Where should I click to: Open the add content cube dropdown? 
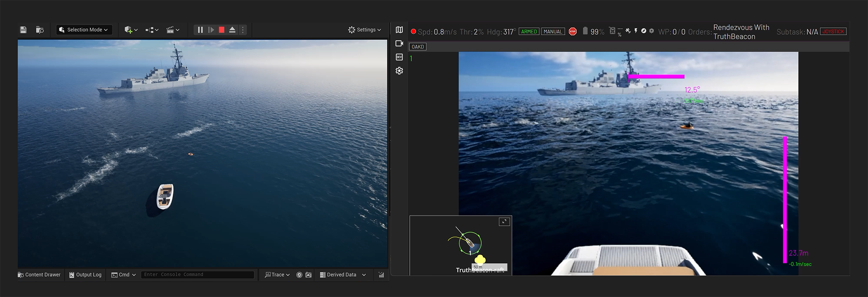(x=131, y=30)
